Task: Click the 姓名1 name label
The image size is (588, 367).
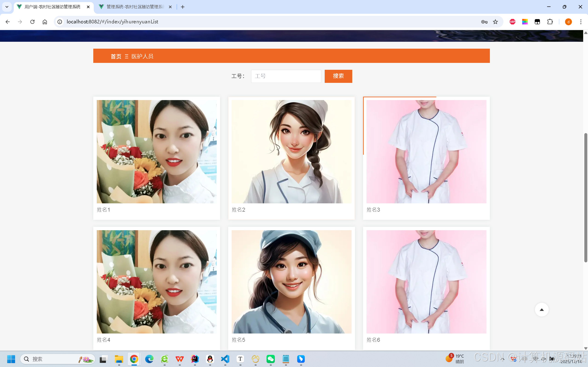Action: point(103,210)
